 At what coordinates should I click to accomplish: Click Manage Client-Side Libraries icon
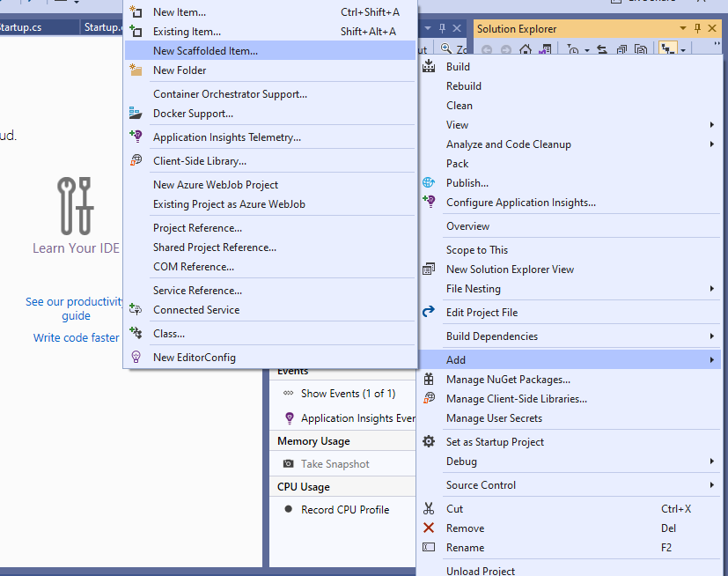point(429,398)
